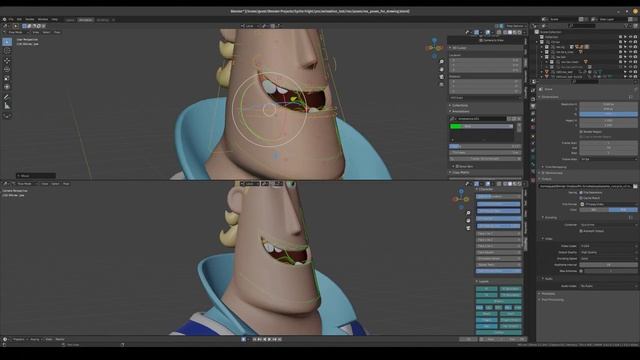
Task: Switch to the Layout workspace tab
Action: (70, 20)
